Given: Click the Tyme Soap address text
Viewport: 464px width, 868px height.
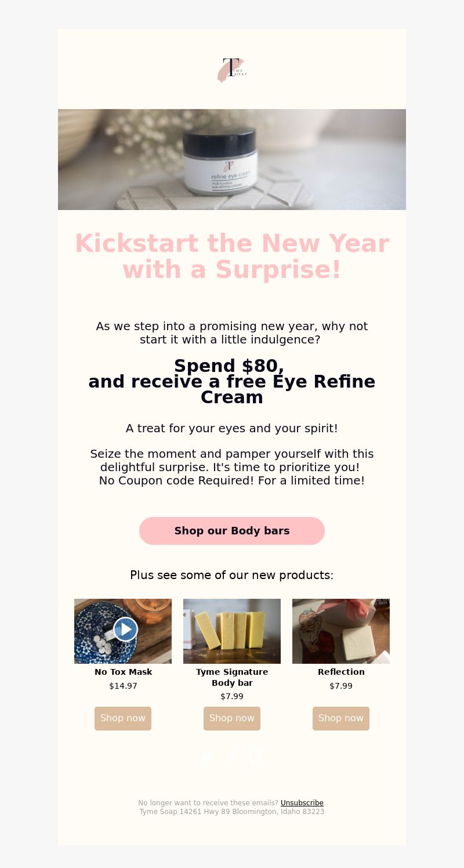Looking at the screenshot, I should [x=232, y=812].
